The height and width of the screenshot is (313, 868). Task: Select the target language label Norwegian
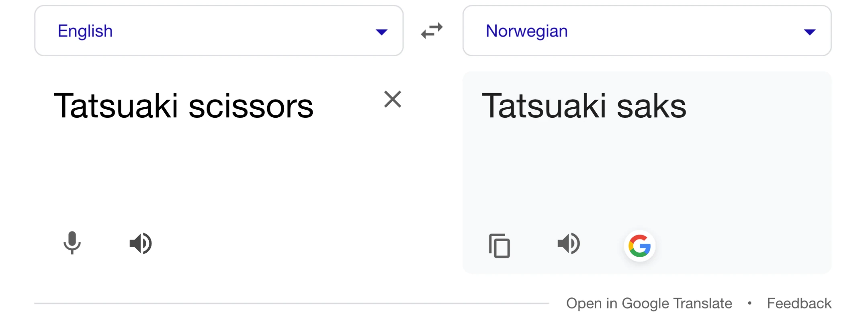point(526,30)
